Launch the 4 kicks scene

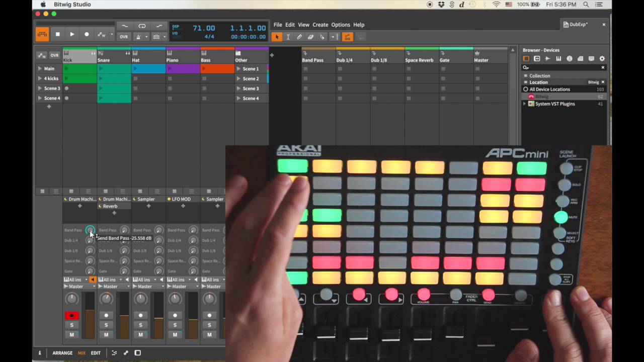[40, 78]
